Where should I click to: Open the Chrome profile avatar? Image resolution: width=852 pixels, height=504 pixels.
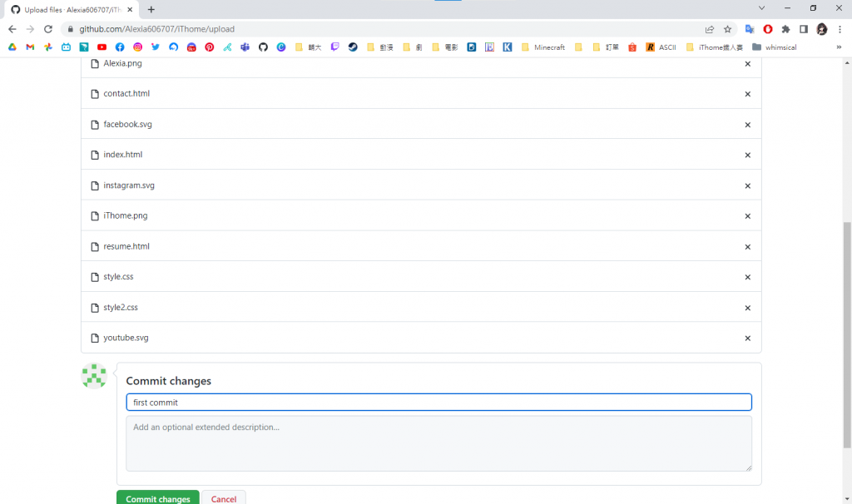click(x=821, y=29)
